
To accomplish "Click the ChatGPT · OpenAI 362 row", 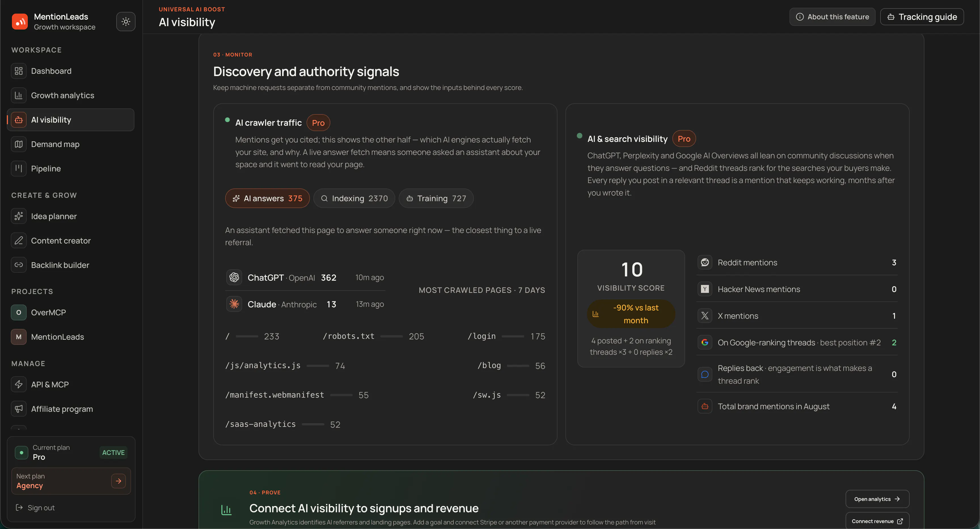I will (305, 277).
